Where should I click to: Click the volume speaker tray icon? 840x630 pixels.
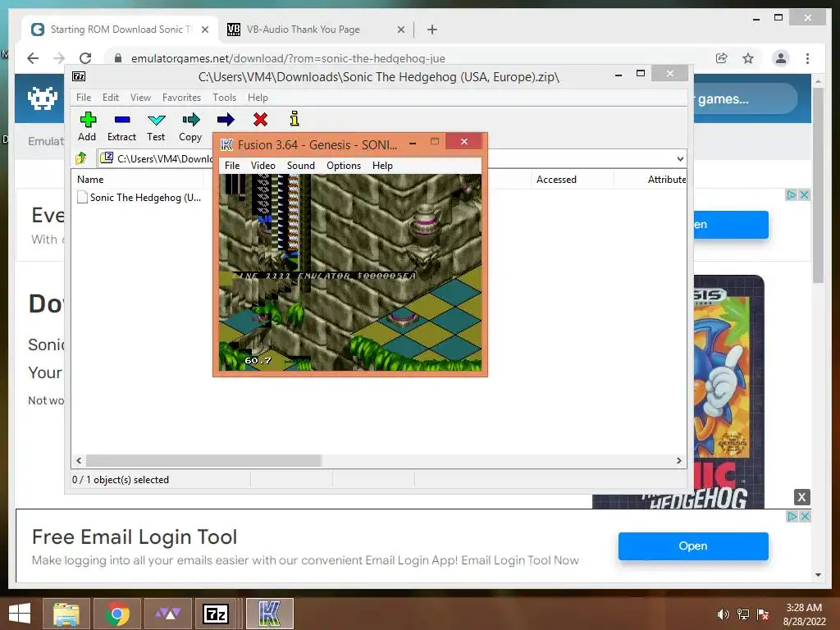(x=723, y=614)
